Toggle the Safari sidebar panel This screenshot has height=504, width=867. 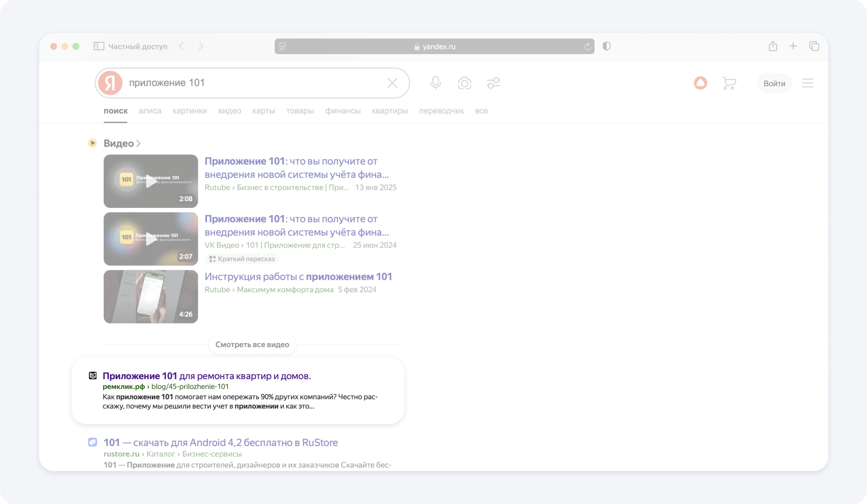pyautogui.click(x=99, y=46)
